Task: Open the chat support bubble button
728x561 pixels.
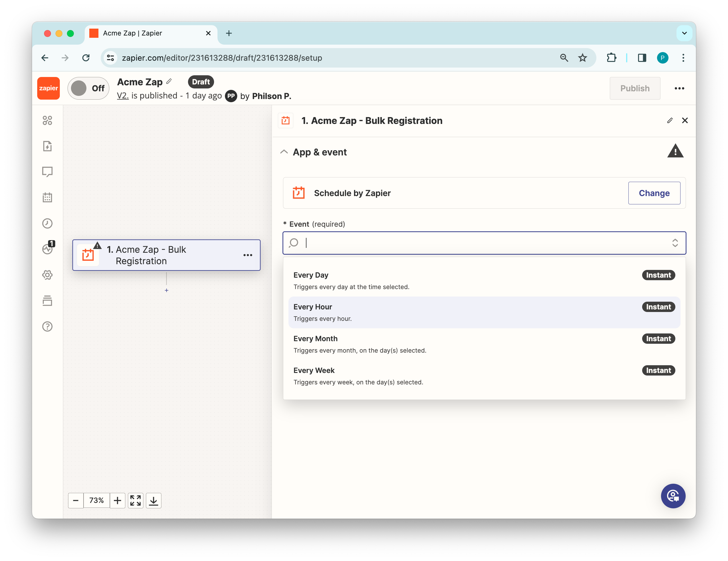Action: 673,496
